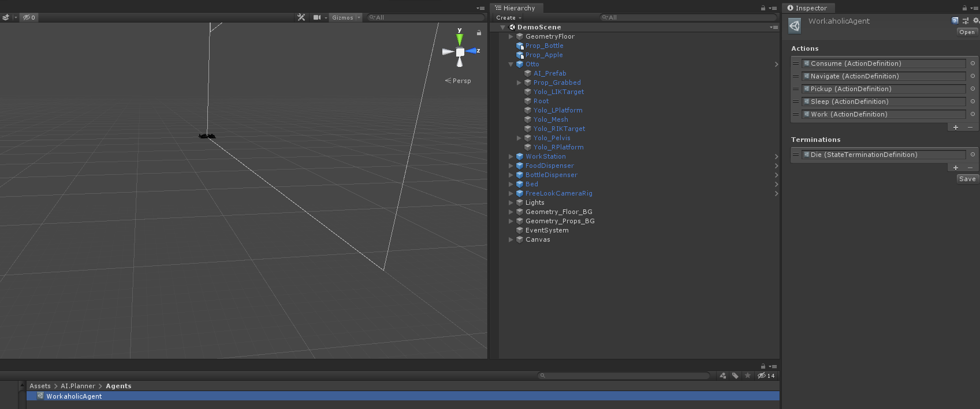Toggle hidden objects visibility count in Scene view
Image resolution: width=980 pixels, height=409 pixels.
coord(29,17)
